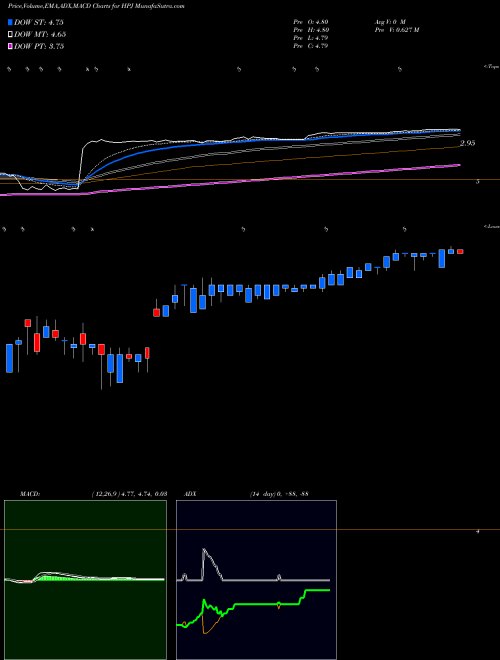Click the red candle at the gap-up start
Image resolution: width=500 pixels, height=660 pixels.
click(x=156, y=313)
